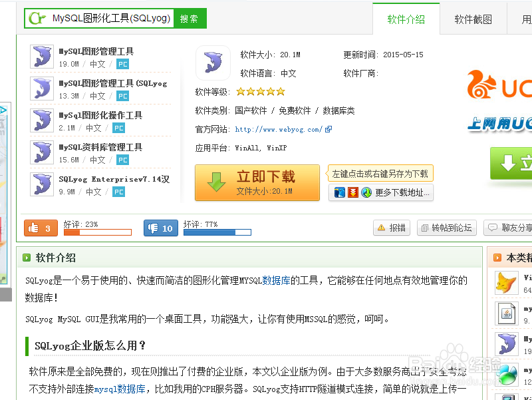Click 转帖到论坛 button
The height and width of the screenshot is (400, 532).
point(447,228)
